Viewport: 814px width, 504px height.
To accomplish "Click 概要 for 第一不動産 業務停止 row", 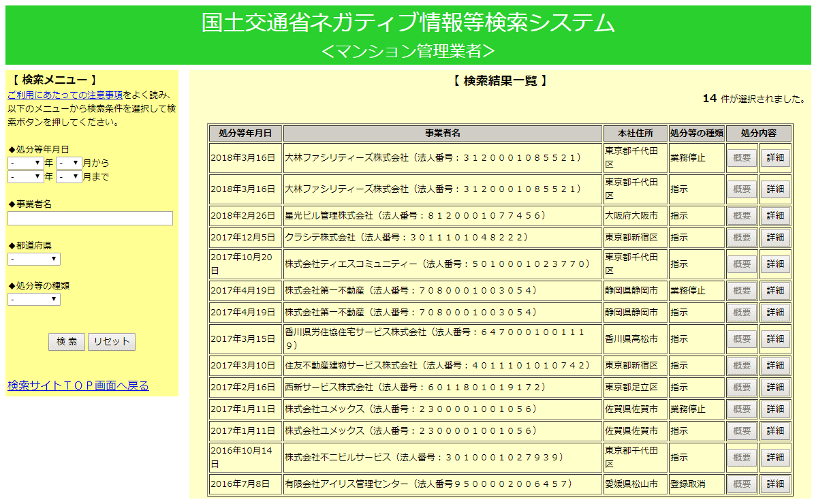I will 742,291.
